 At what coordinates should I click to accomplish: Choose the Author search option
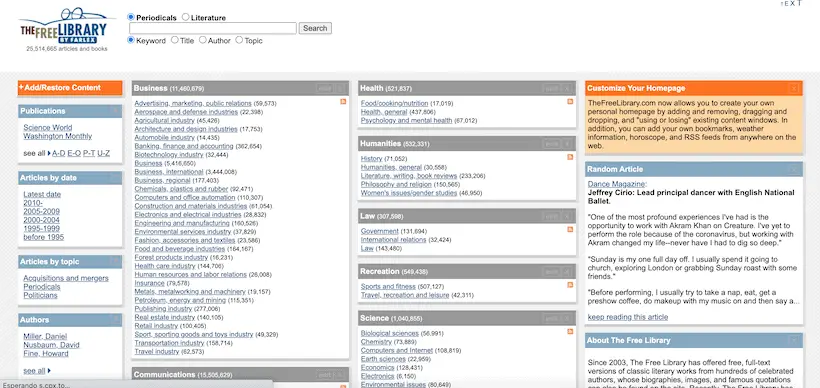pyautogui.click(x=202, y=40)
